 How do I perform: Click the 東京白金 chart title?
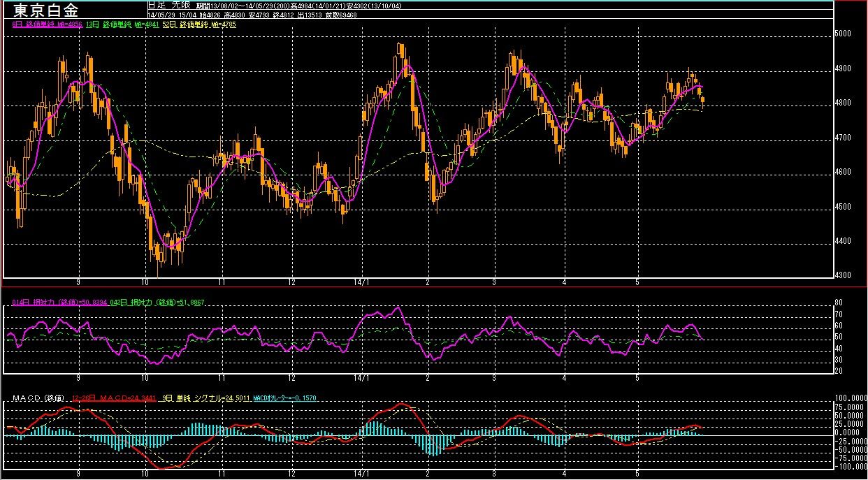tap(46, 10)
